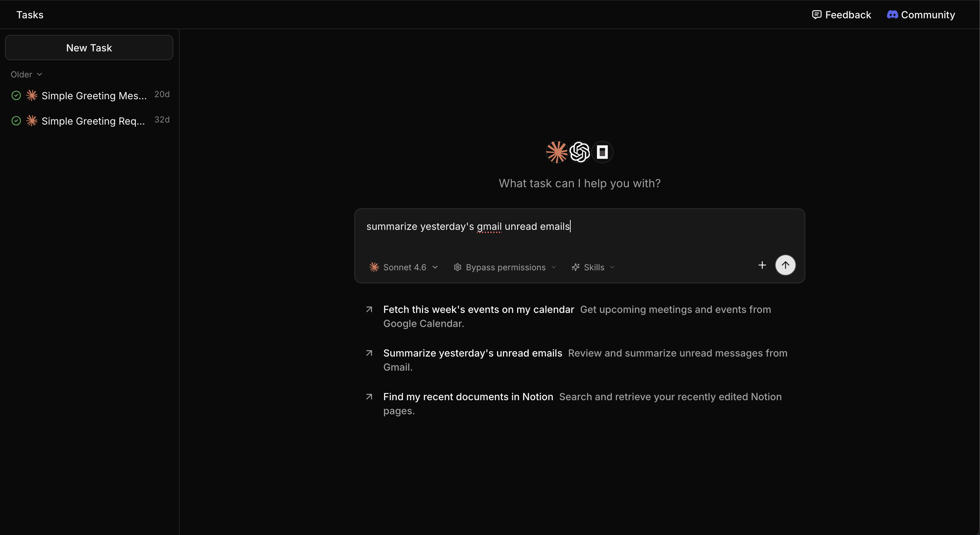This screenshot has height=535, width=980.
Task: Open the Bypass permissions dropdown
Action: 505,267
